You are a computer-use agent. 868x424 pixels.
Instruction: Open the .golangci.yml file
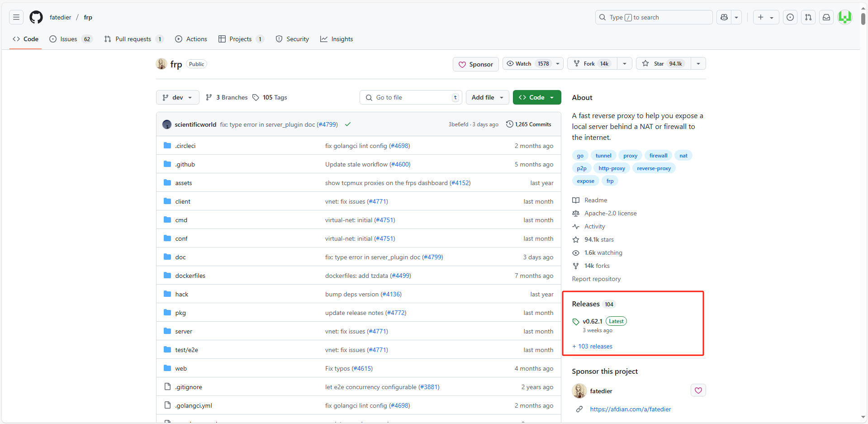pos(194,405)
